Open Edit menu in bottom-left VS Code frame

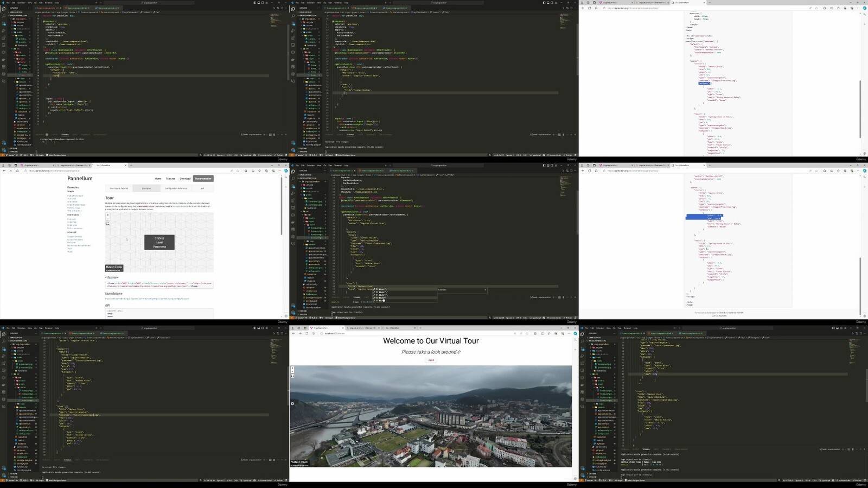point(14,328)
